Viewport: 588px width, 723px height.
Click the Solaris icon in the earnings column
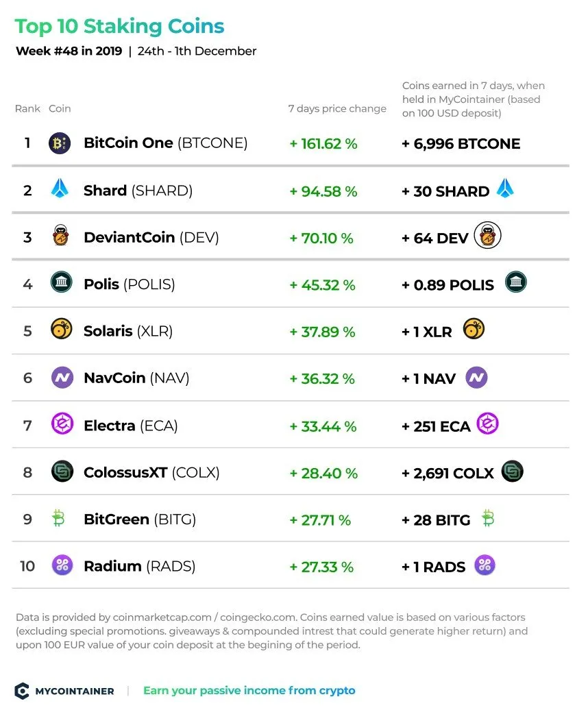click(473, 329)
